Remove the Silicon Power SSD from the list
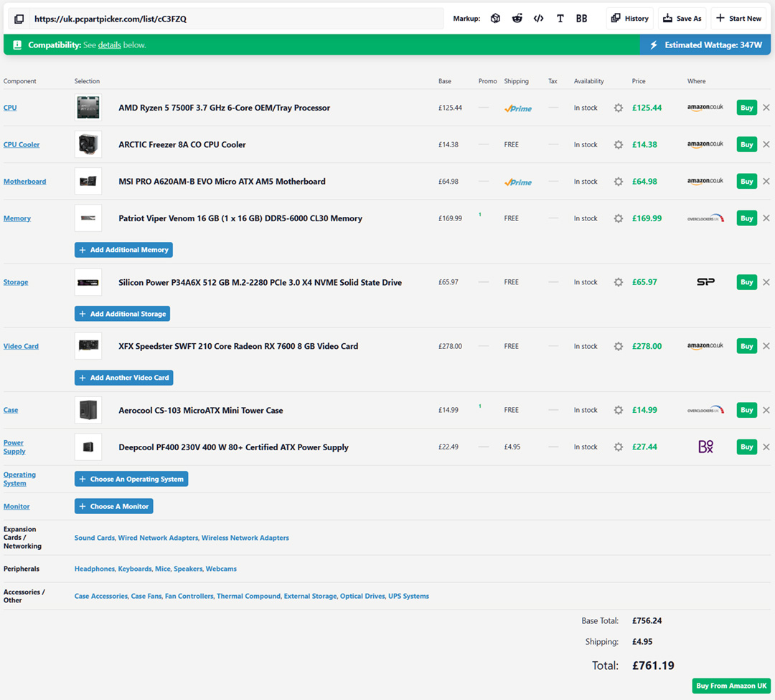Viewport: 775px width, 700px height. 766,282
